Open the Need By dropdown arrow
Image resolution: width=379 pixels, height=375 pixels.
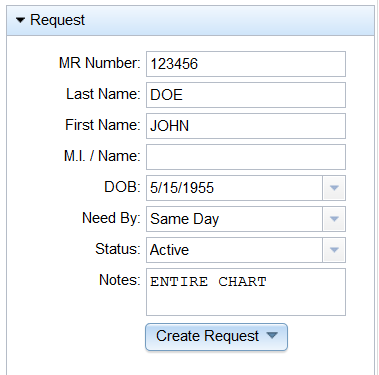point(334,219)
